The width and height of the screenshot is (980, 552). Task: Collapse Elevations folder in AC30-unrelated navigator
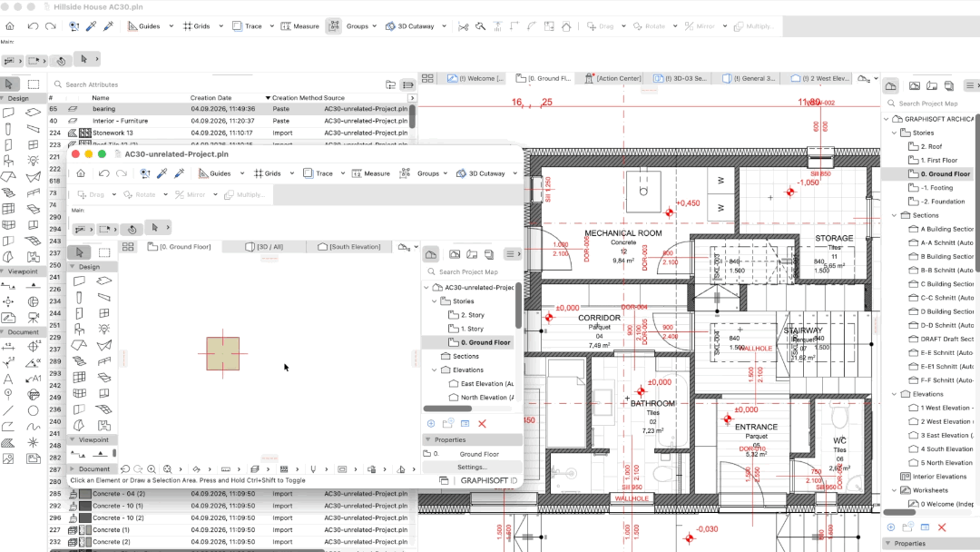(435, 370)
